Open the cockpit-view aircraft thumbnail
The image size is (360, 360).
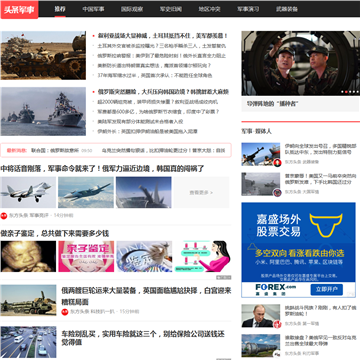coord(144,192)
